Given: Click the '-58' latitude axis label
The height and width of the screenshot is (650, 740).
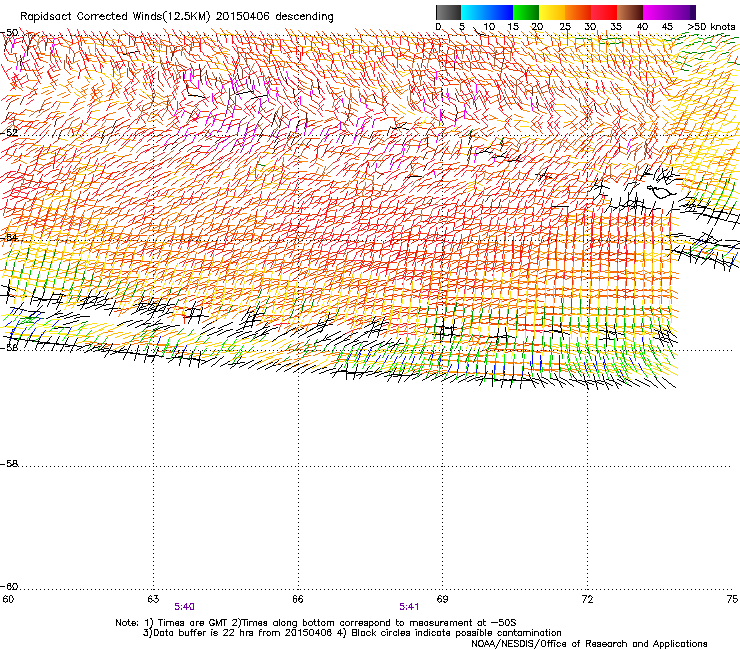Looking at the screenshot, I should point(9,464).
